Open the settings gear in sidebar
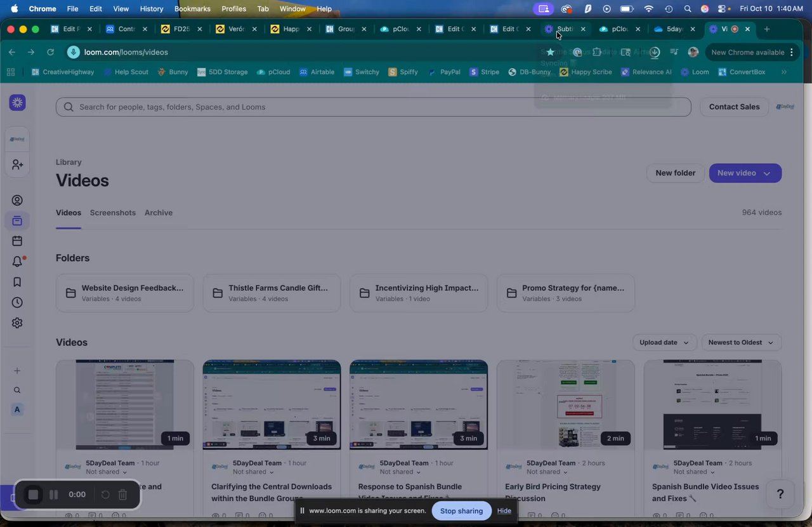Image resolution: width=812 pixels, height=527 pixels. [17, 323]
